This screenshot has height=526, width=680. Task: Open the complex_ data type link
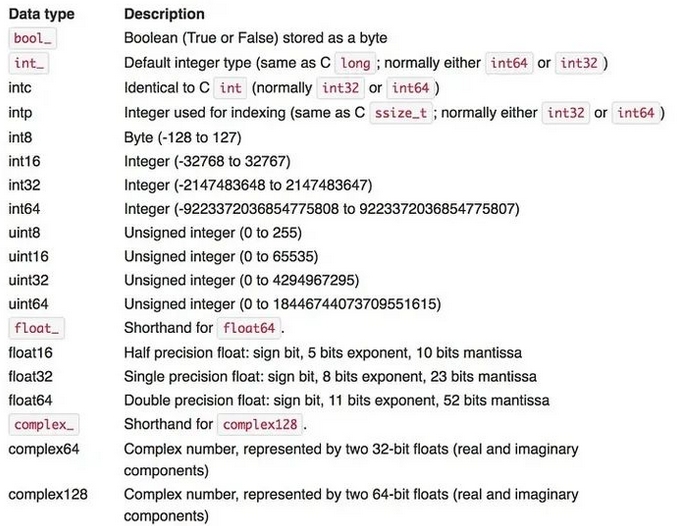(x=44, y=425)
